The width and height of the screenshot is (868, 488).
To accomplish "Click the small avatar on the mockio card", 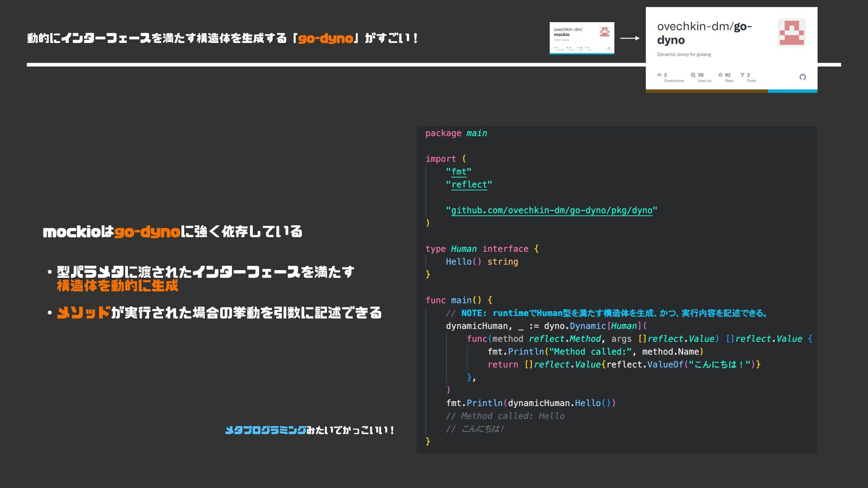I will [604, 32].
